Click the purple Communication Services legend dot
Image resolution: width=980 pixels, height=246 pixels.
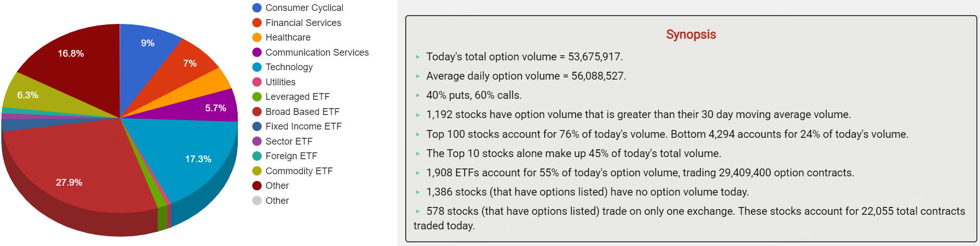(x=257, y=53)
